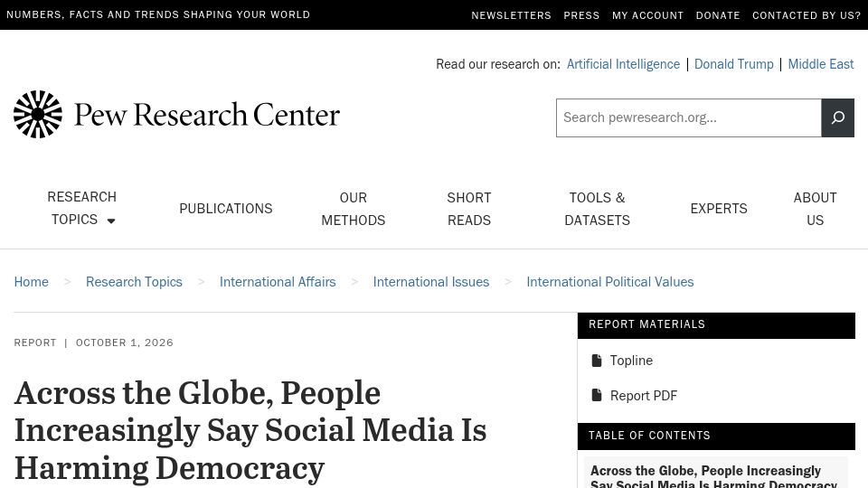Screen dimensions: 868x488
Task: Read research on Artificial Intelligence
Action: pyautogui.click(x=623, y=64)
